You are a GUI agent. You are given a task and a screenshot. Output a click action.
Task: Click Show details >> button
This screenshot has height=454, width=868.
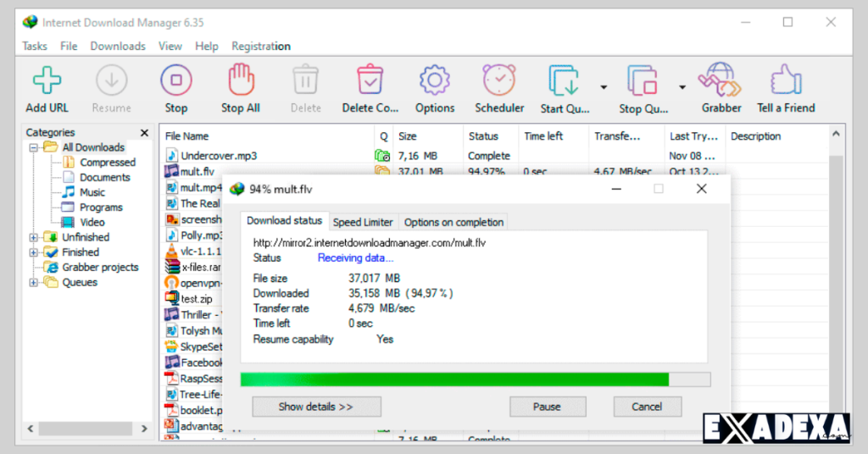click(x=316, y=407)
